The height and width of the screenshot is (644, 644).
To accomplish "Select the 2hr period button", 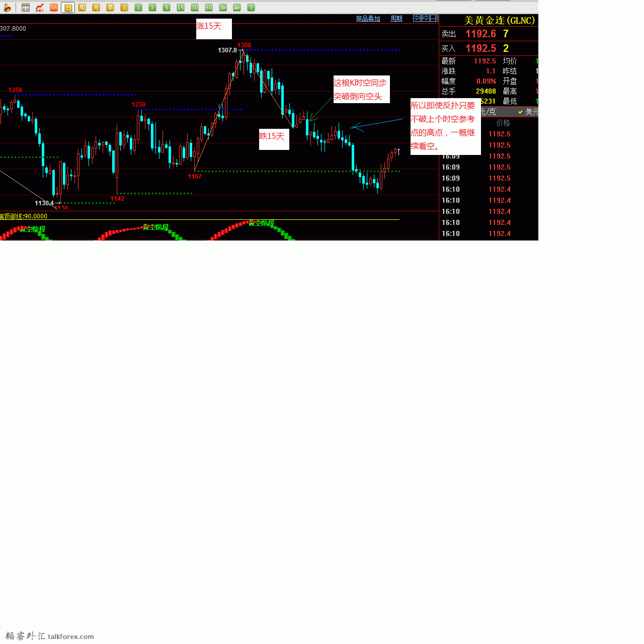I will (223, 8).
